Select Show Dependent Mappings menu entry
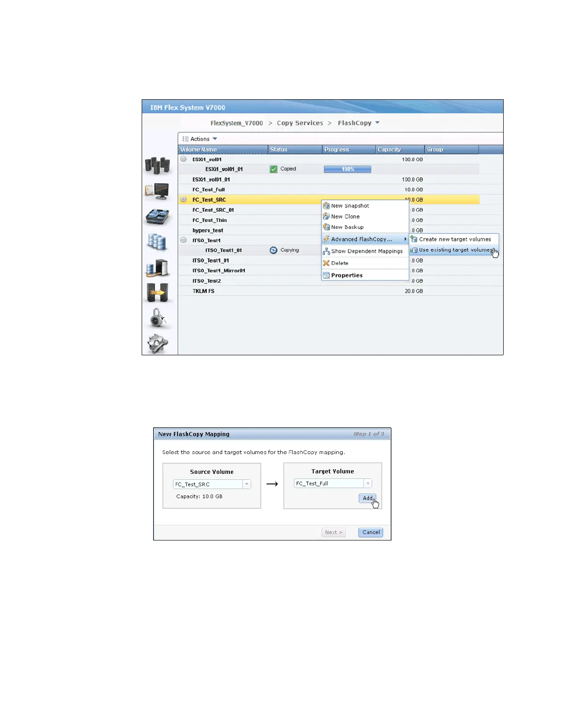 pos(365,251)
